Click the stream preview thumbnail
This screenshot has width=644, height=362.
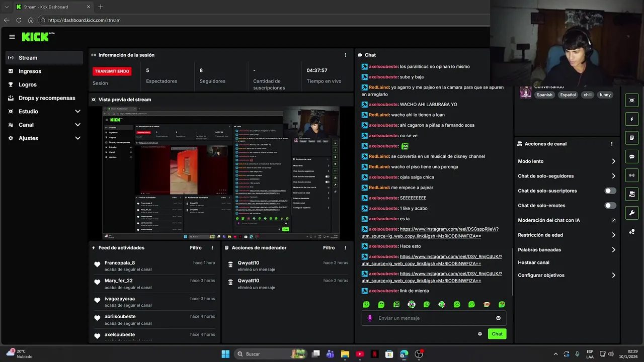221,173
